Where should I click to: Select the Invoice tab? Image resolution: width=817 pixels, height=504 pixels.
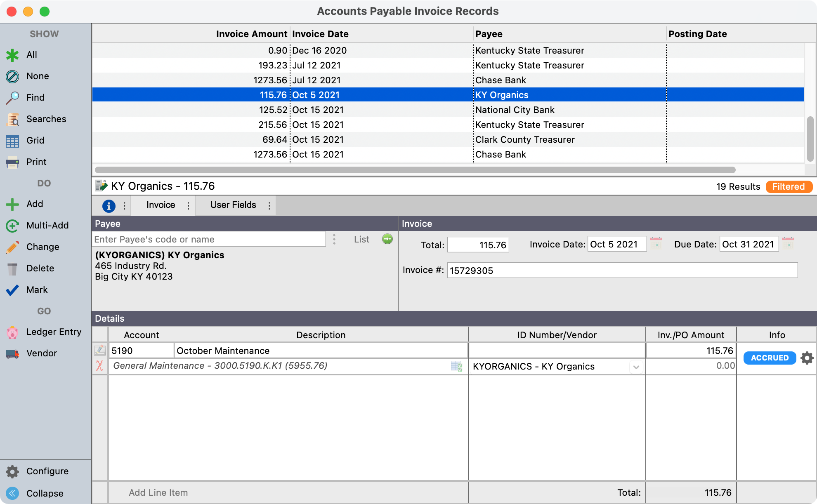(x=161, y=205)
